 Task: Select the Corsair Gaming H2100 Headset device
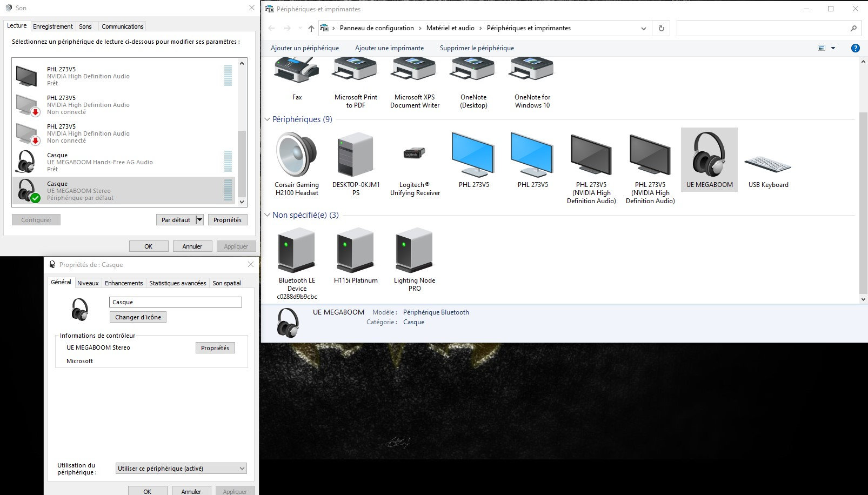[296, 155]
